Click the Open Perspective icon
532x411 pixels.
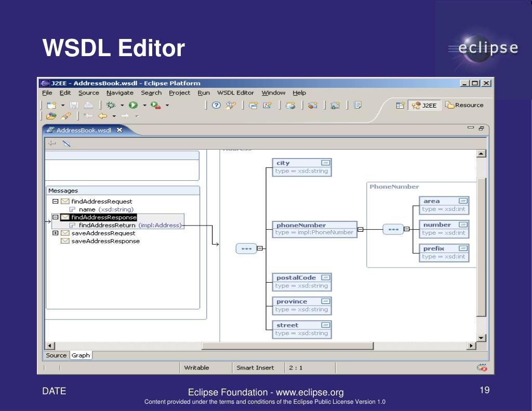click(401, 105)
